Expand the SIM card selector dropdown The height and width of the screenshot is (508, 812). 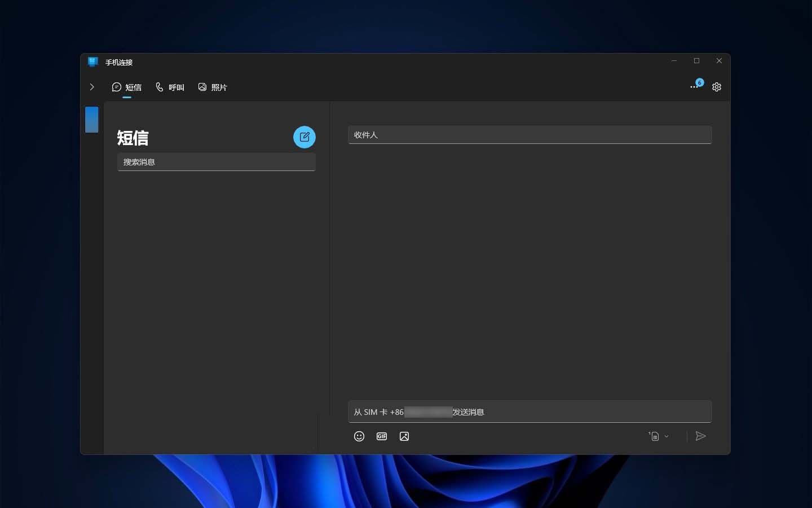(x=659, y=436)
